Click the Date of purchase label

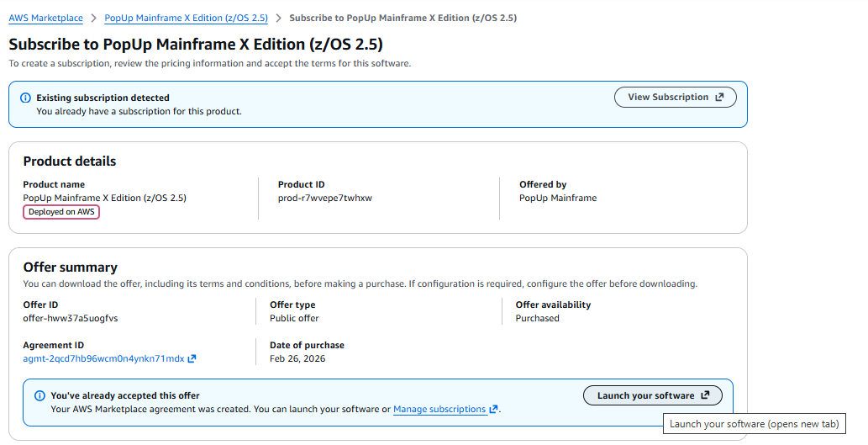(x=307, y=345)
